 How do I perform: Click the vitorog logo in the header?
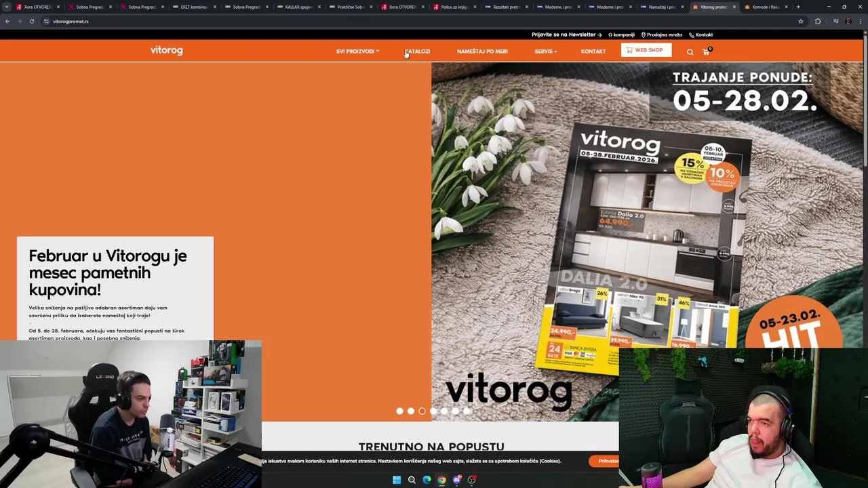point(166,50)
